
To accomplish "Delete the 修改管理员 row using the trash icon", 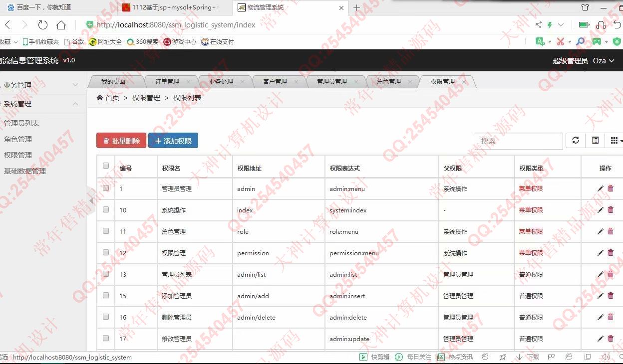I will [611, 339].
